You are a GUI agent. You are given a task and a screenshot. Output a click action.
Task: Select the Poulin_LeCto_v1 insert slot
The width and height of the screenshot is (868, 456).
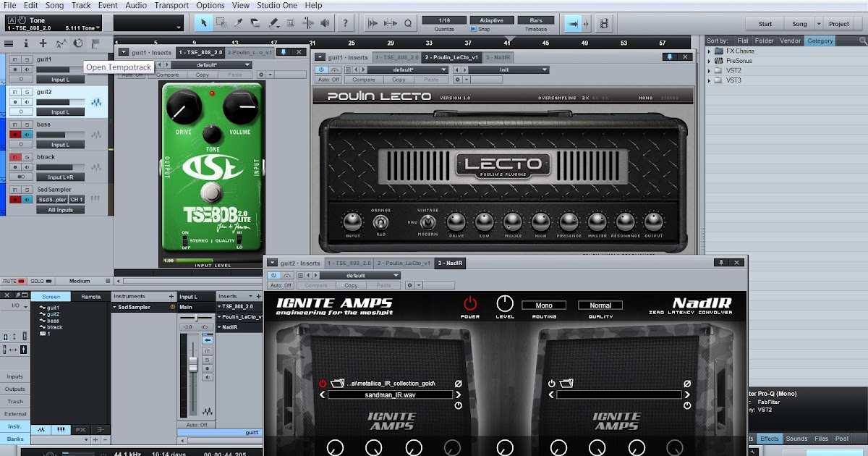(x=239, y=317)
